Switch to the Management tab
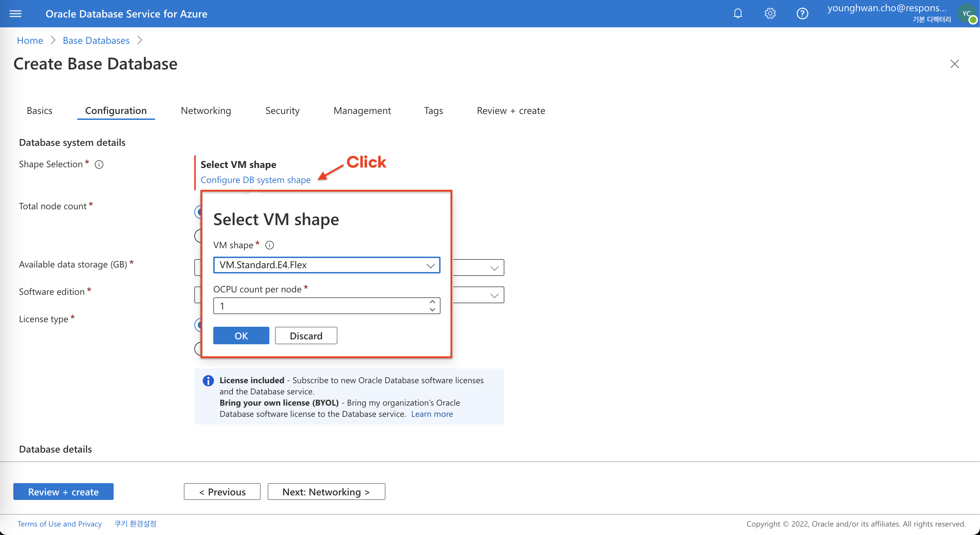Screen dimensions: 980x535 (362, 111)
